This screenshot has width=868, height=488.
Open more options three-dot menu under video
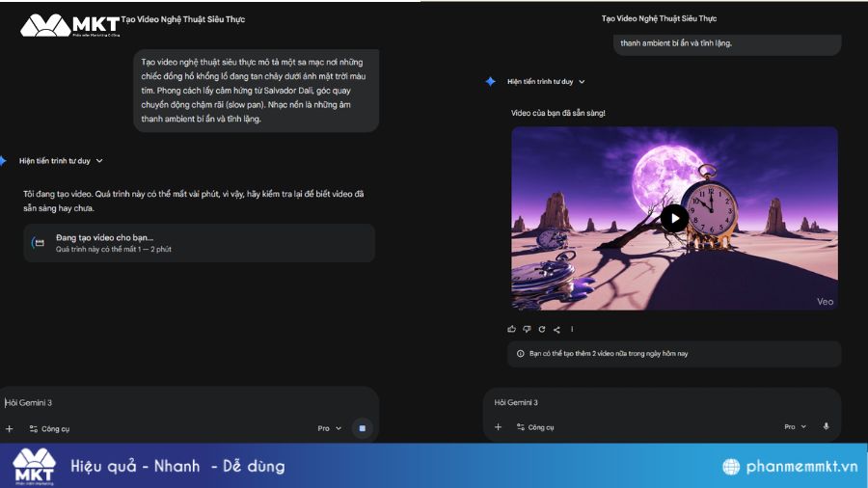(x=572, y=329)
